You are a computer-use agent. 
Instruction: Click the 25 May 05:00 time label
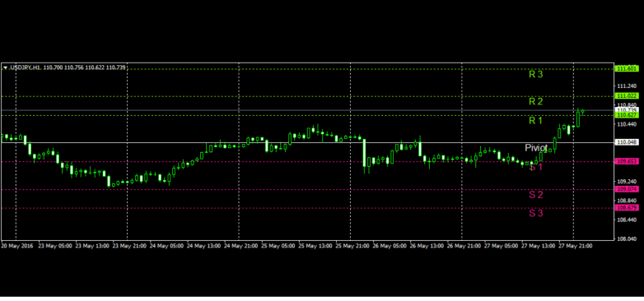point(278,246)
